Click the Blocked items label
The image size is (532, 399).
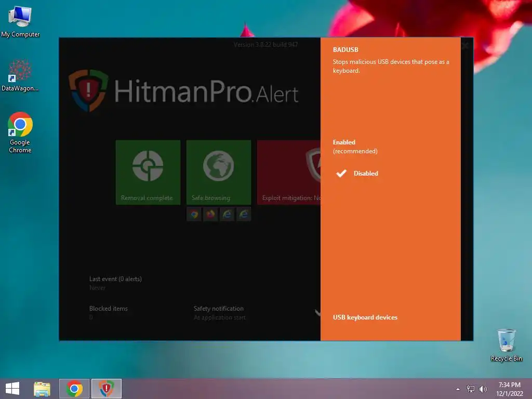coord(108,309)
